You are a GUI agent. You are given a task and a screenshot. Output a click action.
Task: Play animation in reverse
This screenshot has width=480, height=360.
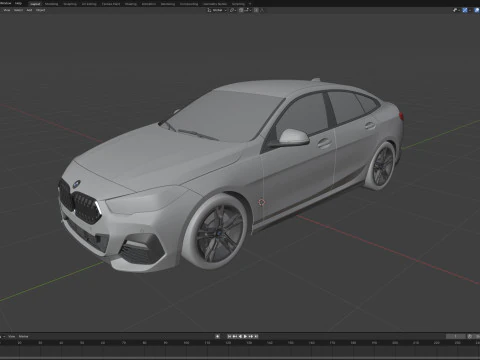click(x=240, y=336)
